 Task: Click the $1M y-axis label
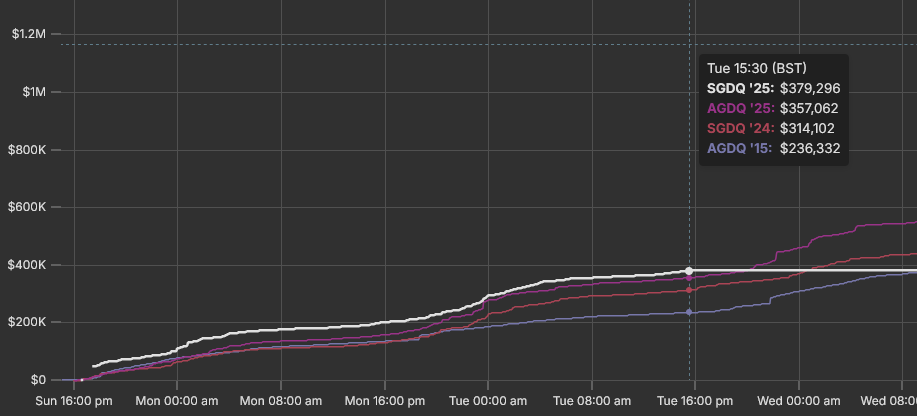pos(32,92)
